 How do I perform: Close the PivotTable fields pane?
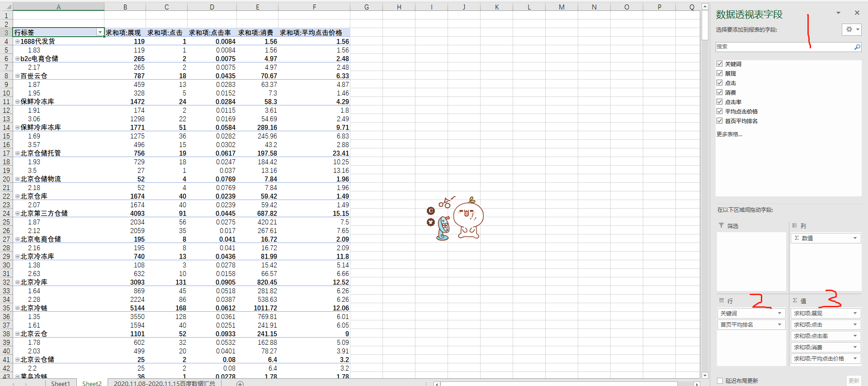pyautogui.click(x=857, y=13)
